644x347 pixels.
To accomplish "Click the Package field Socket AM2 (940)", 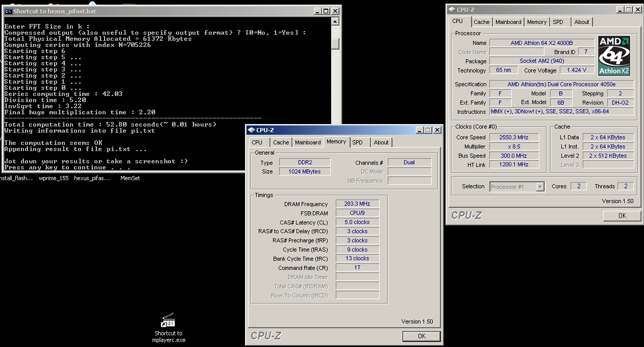I will [542, 61].
